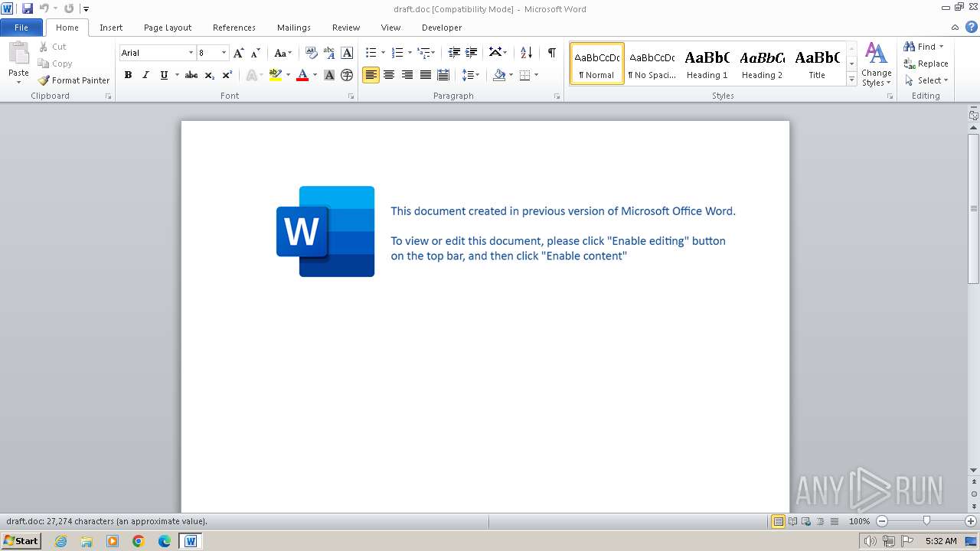
Task: Click the Replace button
Action: 926,64
